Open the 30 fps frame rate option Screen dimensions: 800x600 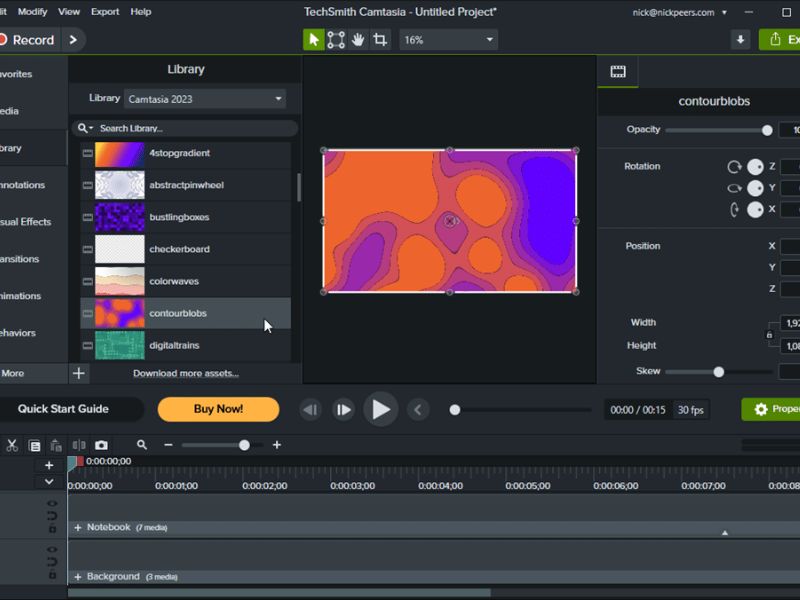click(690, 410)
